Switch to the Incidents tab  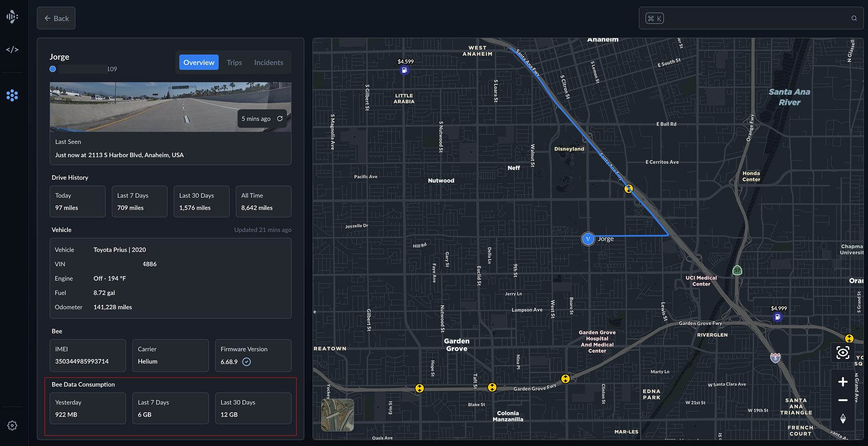point(269,62)
